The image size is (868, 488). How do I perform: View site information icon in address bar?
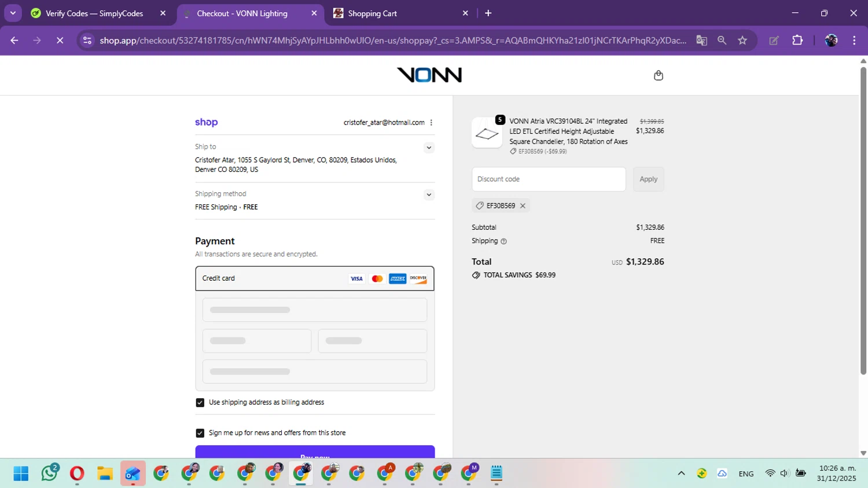point(87,41)
